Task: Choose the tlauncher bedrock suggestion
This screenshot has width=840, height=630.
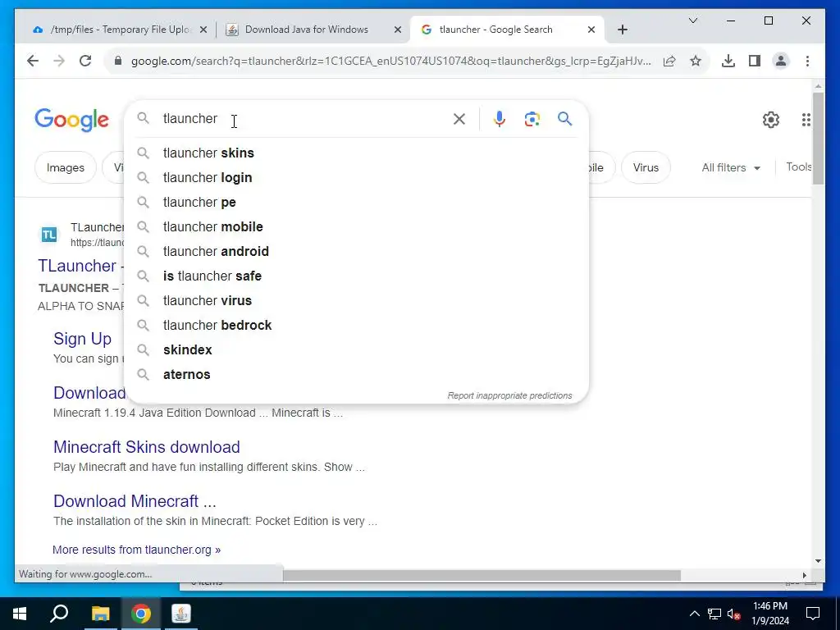Action: (x=356, y=326)
